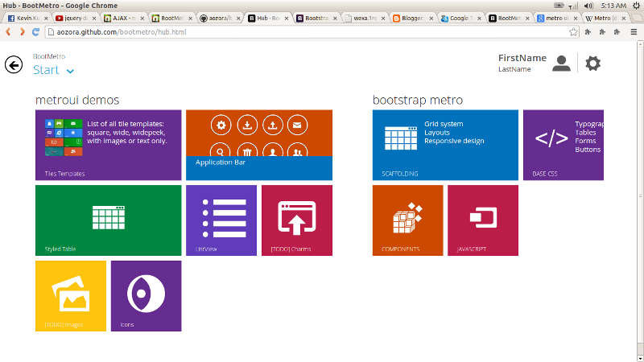
Task: Click the browser back button
Action: 8,32
